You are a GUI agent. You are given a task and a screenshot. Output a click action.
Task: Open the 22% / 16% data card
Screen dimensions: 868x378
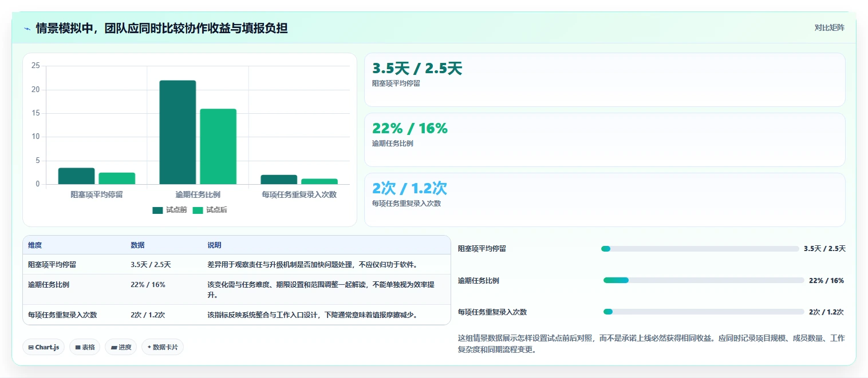pyautogui.click(x=605, y=140)
